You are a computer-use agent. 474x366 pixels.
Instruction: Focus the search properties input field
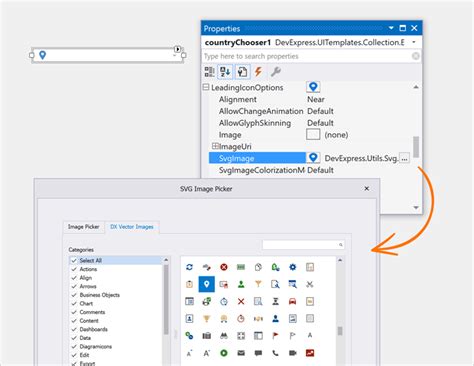point(307,56)
